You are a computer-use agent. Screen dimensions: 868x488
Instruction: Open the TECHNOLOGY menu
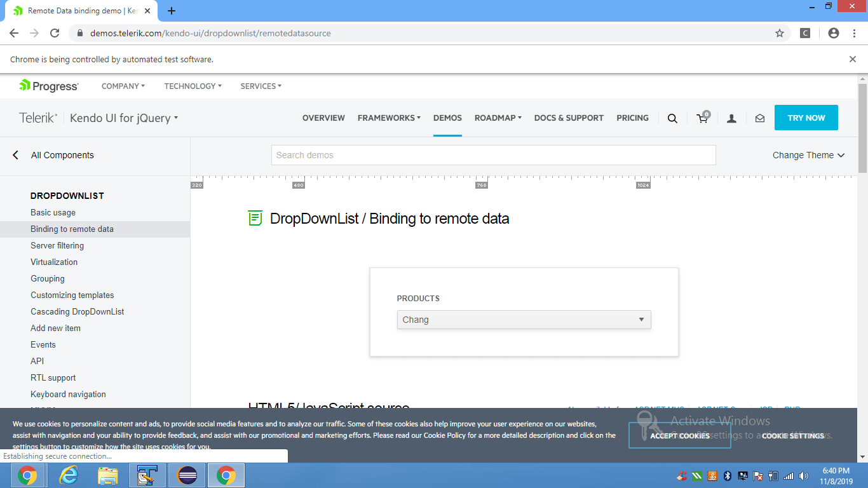pyautogui.click(x=192, y=86)
